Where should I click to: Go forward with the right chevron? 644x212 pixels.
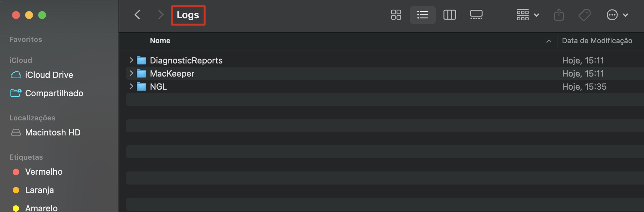pos(160,15)
